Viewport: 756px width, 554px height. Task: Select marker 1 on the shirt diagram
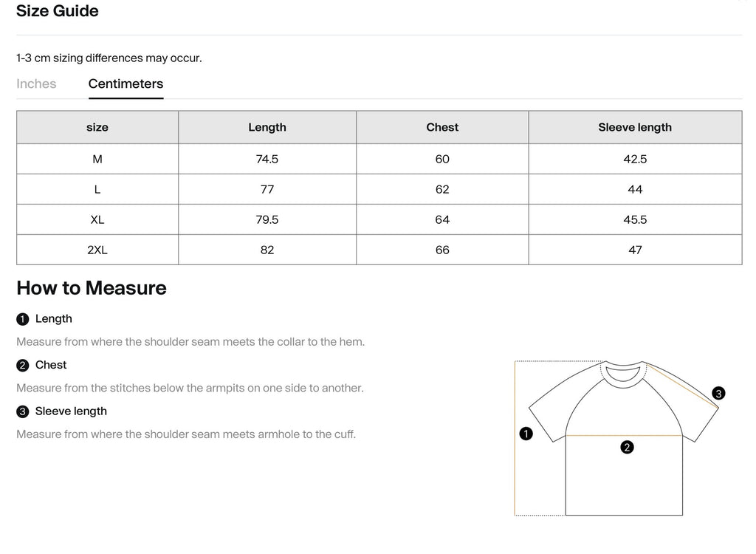click(526, 434)
